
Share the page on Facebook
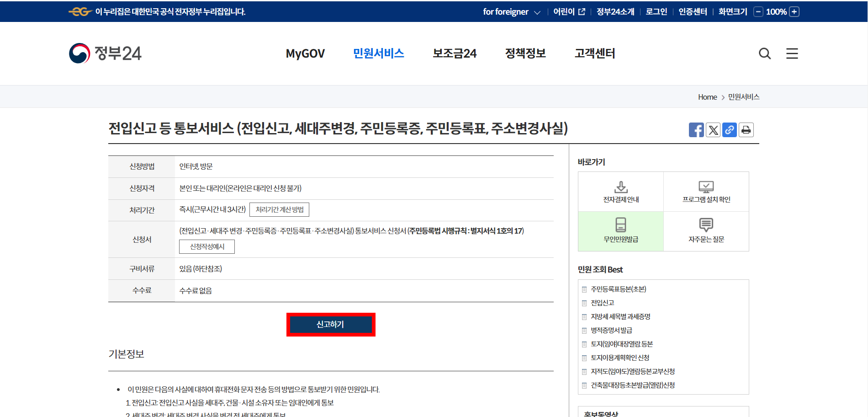click(x=696, y=130)
